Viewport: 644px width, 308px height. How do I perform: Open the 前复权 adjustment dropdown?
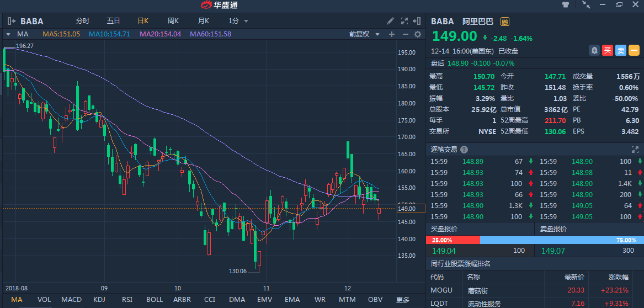(x=365, y=34)
